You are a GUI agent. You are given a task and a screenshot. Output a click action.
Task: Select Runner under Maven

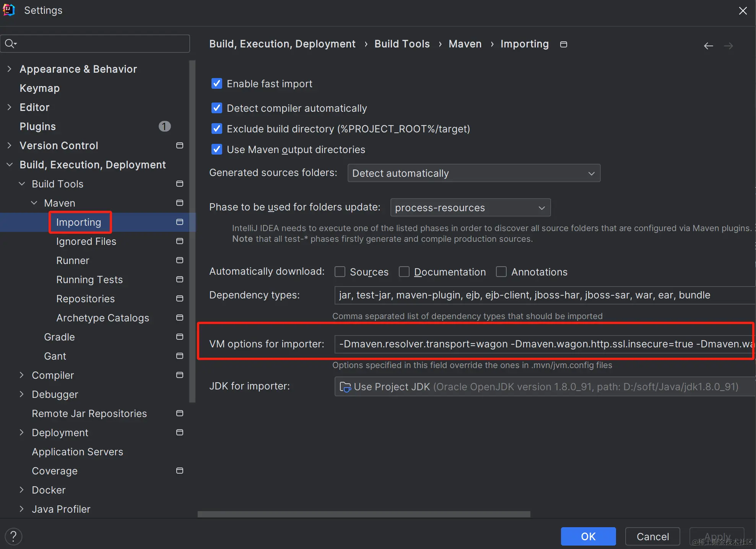73,261
